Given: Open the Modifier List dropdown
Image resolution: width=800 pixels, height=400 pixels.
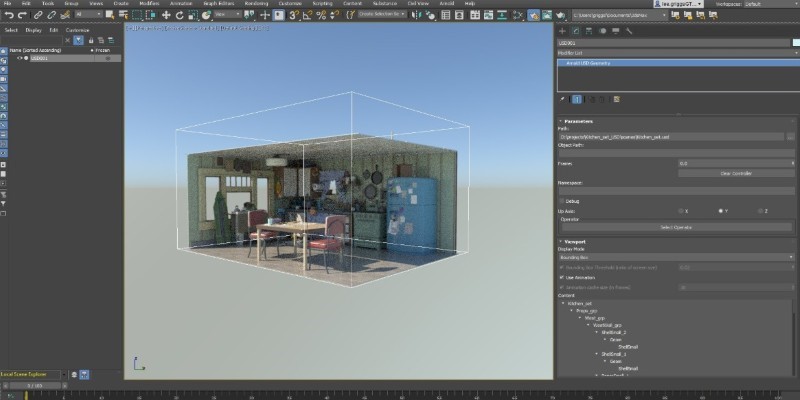Looking at the screenshot, I should [678, 53].
